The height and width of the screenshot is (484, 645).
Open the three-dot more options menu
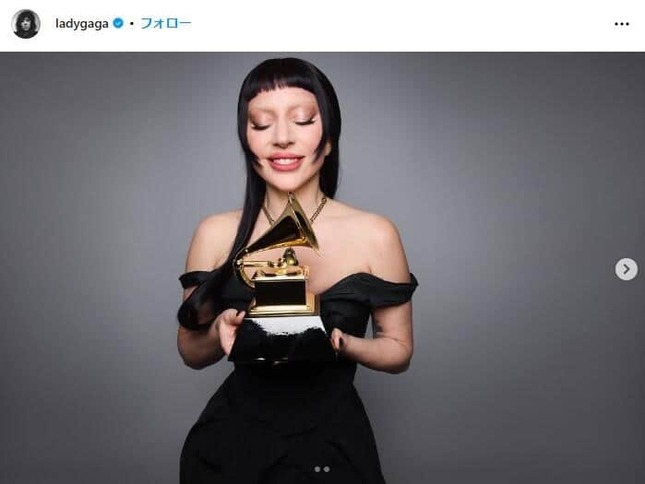pos(622,24)
